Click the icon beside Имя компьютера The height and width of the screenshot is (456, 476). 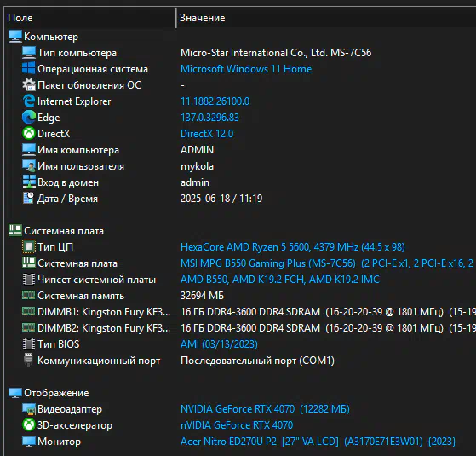[x=29, y=150]
